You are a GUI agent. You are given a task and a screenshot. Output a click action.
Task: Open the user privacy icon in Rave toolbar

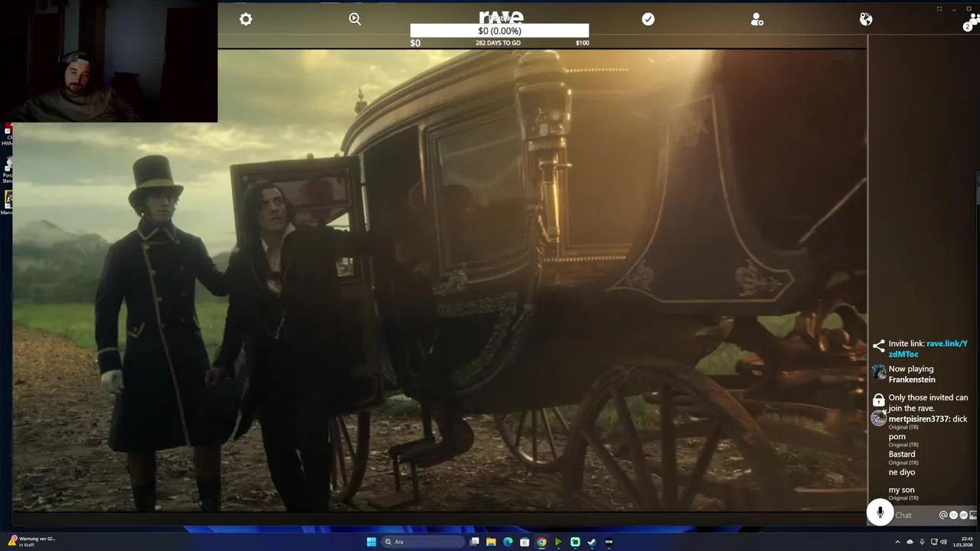pos(757,19)
